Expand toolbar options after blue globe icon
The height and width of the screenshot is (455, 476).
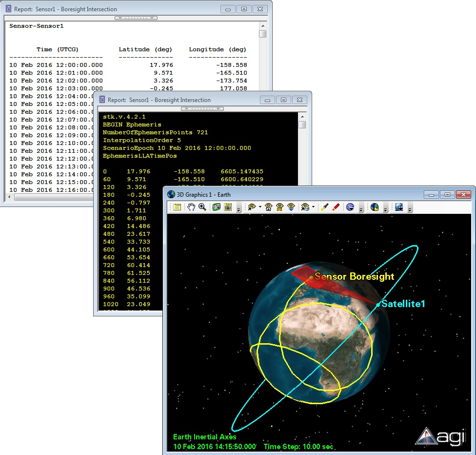click(x=361, y=209)
